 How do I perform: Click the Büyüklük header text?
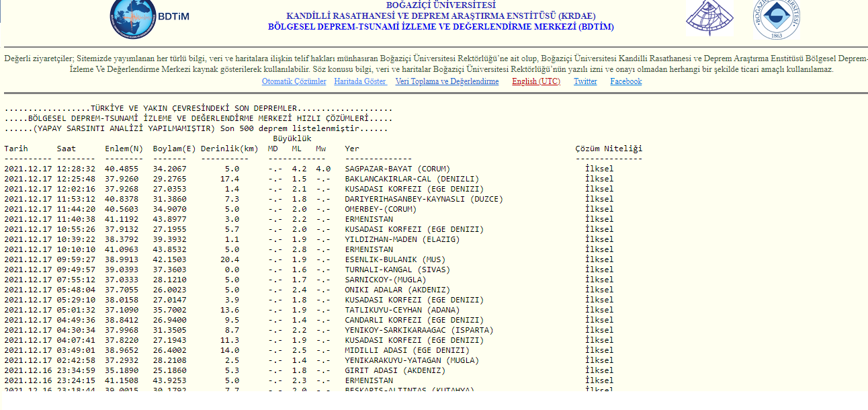pos(292,138)
